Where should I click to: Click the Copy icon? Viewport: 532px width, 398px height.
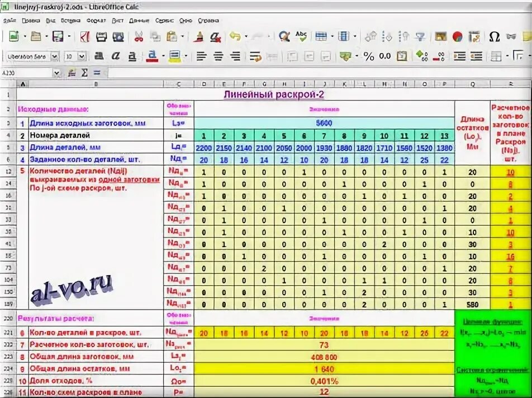(155, 36)
